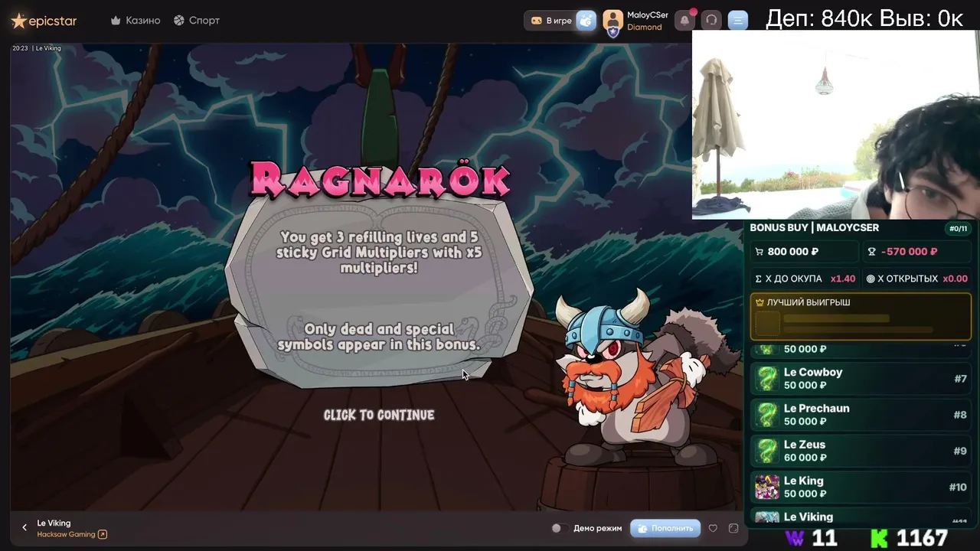
Task: Open the blue wallet deposit icon in header
Action: click(x=586, y=21)
